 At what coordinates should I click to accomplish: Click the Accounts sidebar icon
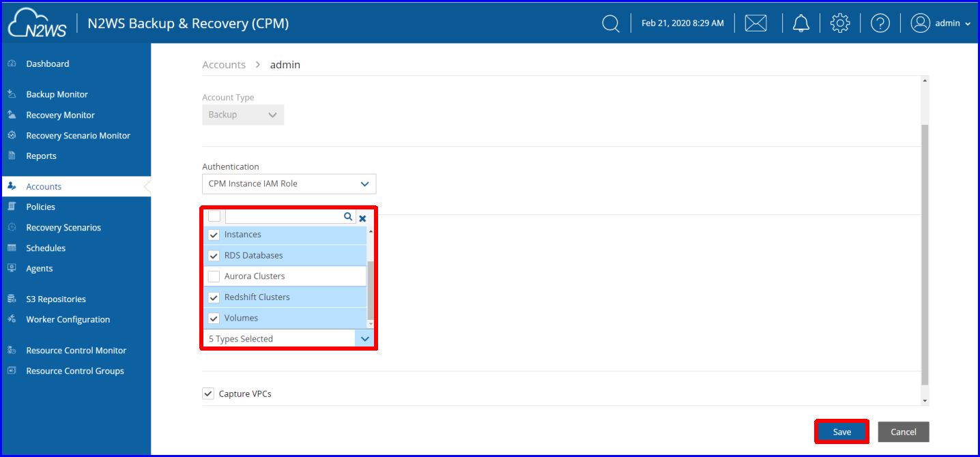pyautogui.click(x=12, y=186)
